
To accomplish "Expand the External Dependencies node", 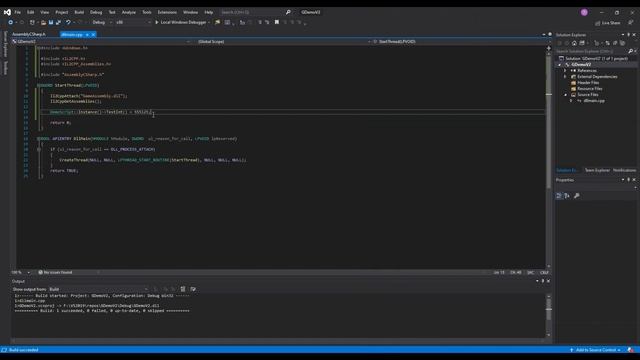I will 565,77.
